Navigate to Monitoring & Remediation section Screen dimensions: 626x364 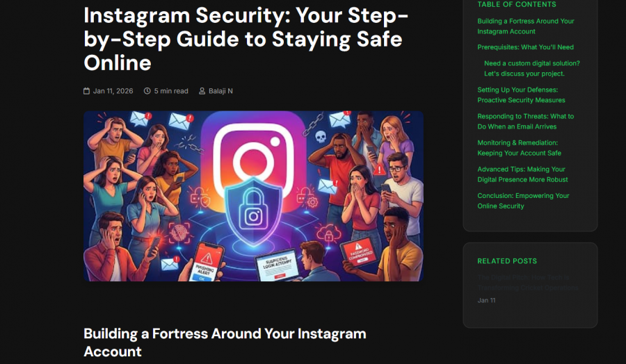[519, 148]
